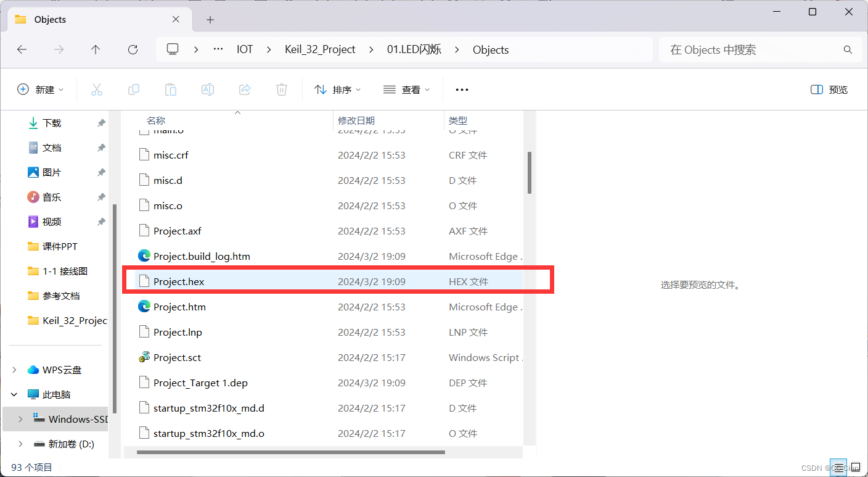Go back to previous folder
This screenshot has height=477, width=868.
22,49
